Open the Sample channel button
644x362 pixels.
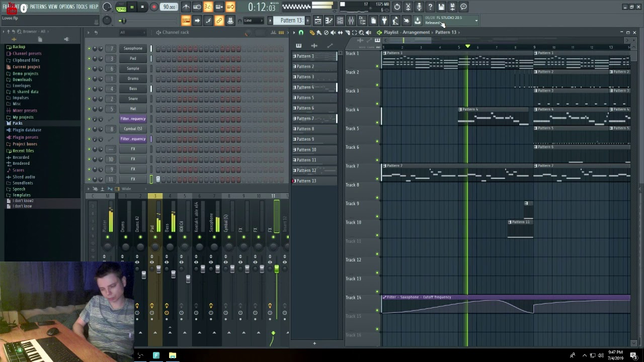[133, 68]
